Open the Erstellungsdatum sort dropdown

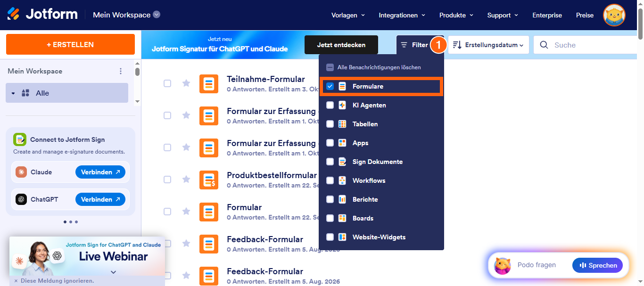click(x=488, y=45)
